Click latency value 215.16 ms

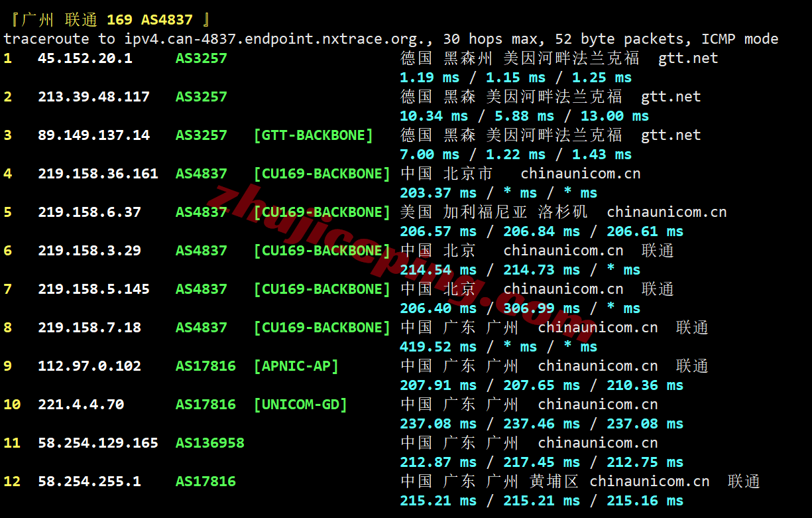(x=645, y=501)
